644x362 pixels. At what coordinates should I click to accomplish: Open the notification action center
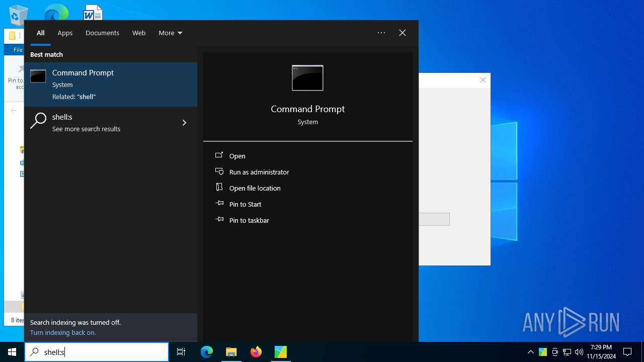point(628,352)
